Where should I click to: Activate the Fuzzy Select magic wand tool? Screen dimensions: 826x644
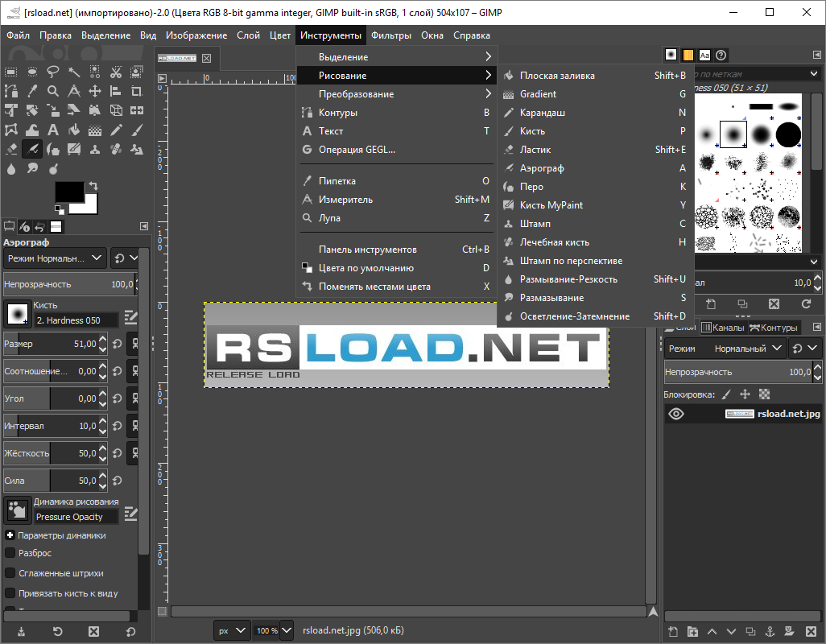click(74, 72)
